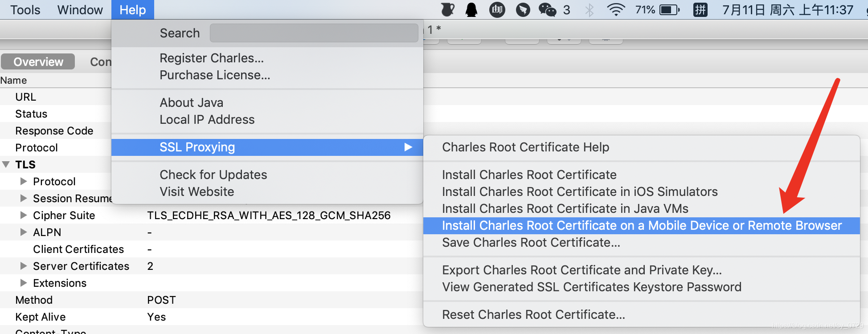Click the QQ penguin menu bar icon
This screenshot has width=868, height=334.
[471, 10]
